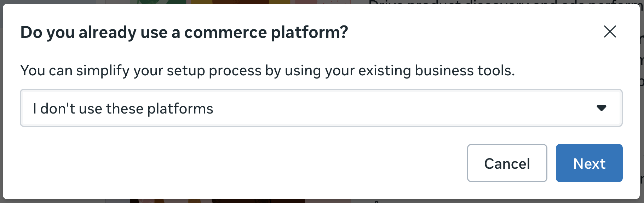
Task: Click the "I don't use these platforms" text
Action: point(123,109)
